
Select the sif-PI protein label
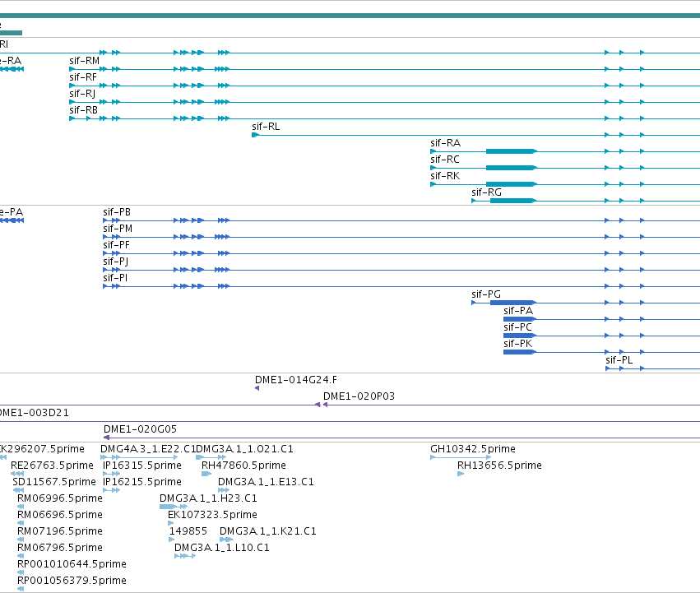(x=115, y=278)
